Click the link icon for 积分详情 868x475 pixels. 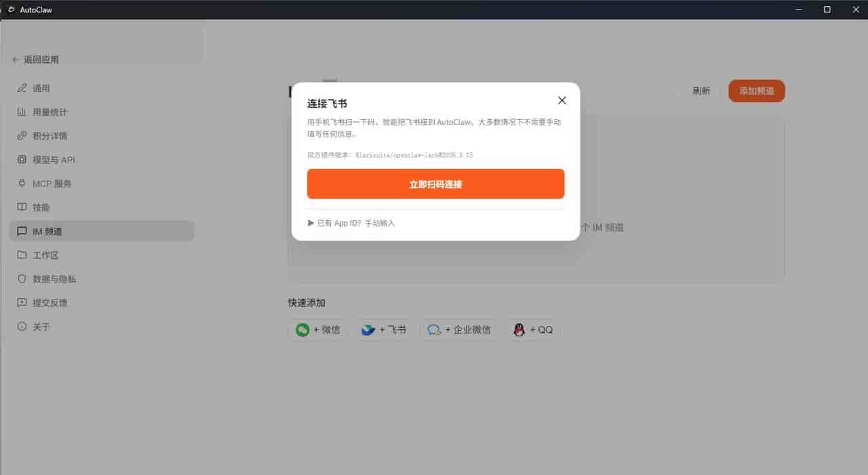(x=22, y=136)
